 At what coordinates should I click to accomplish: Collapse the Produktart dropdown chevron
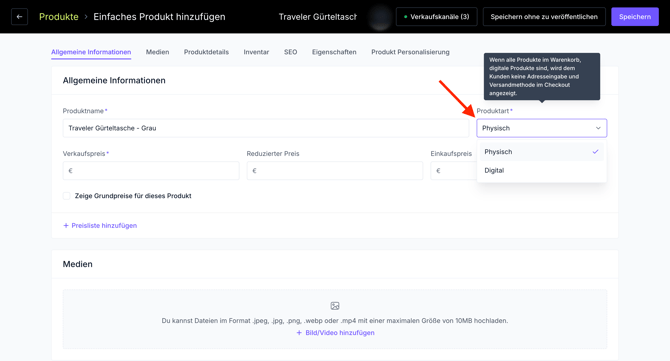598,128
